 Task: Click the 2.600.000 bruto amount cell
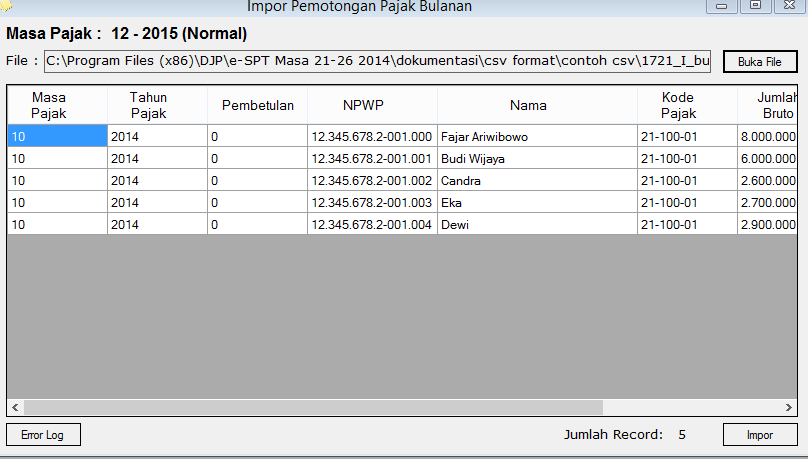tap(767, 181)
